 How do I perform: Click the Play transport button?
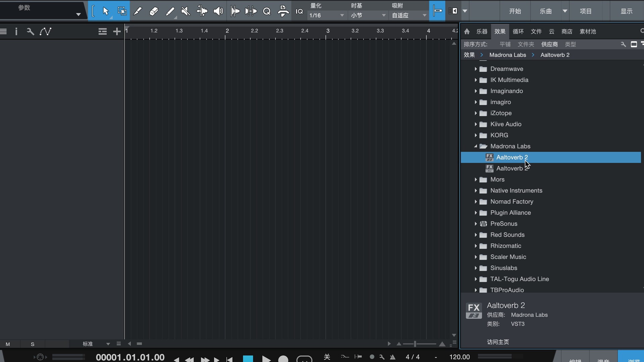[266, 359]
